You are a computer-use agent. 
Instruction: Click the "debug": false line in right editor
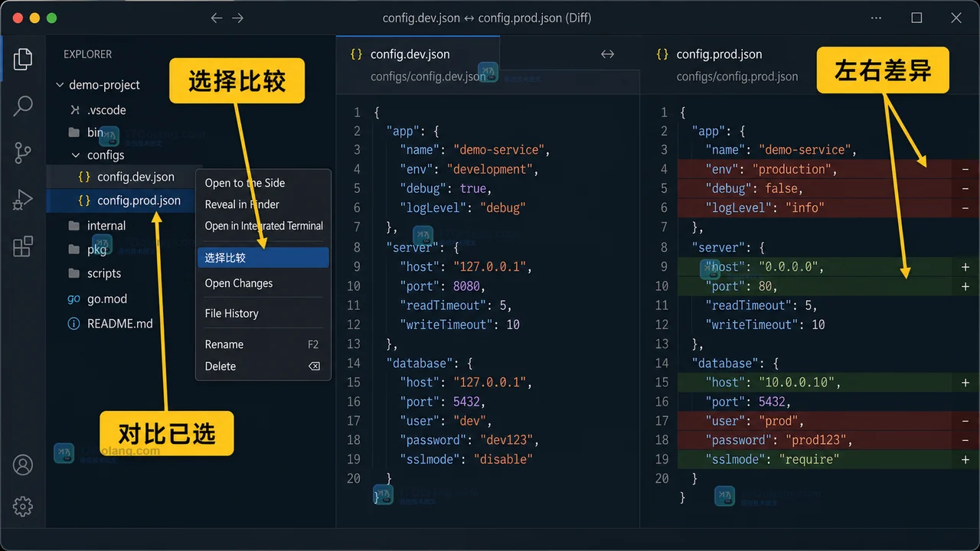pos(753,188)
